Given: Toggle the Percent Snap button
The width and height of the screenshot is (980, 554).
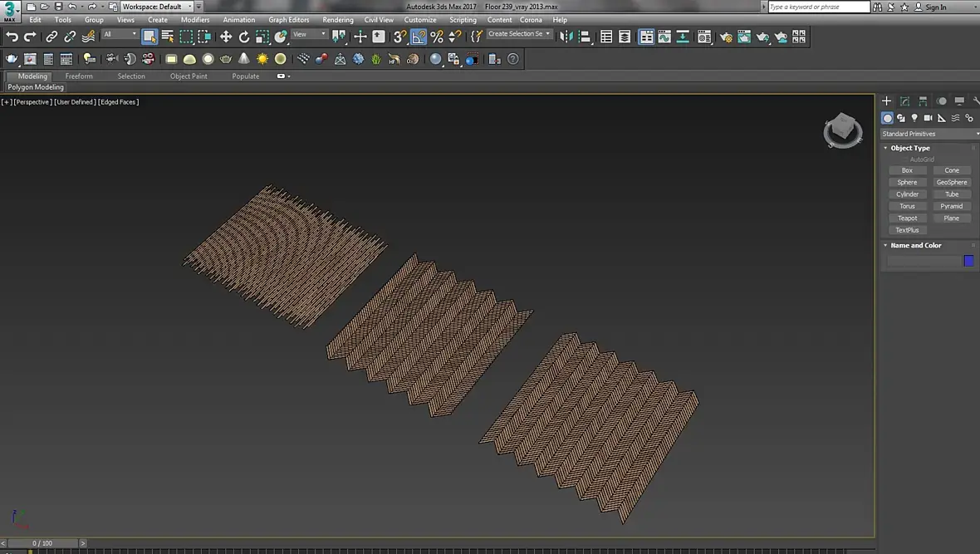Looking at the screenshot, I should [437, 37].
